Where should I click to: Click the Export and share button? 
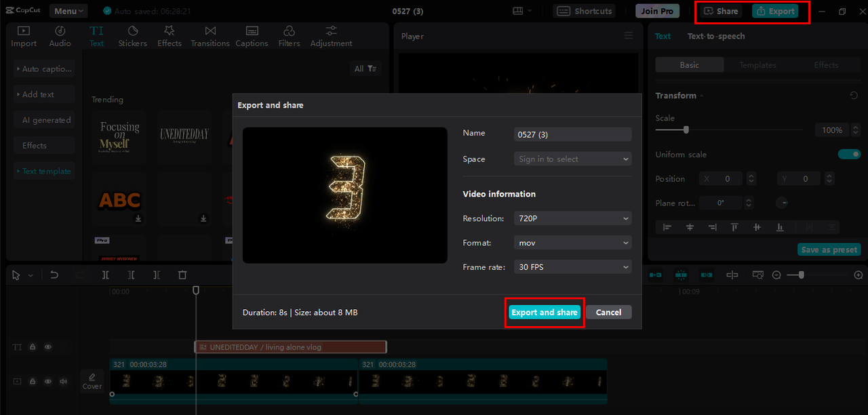point(545,312)
